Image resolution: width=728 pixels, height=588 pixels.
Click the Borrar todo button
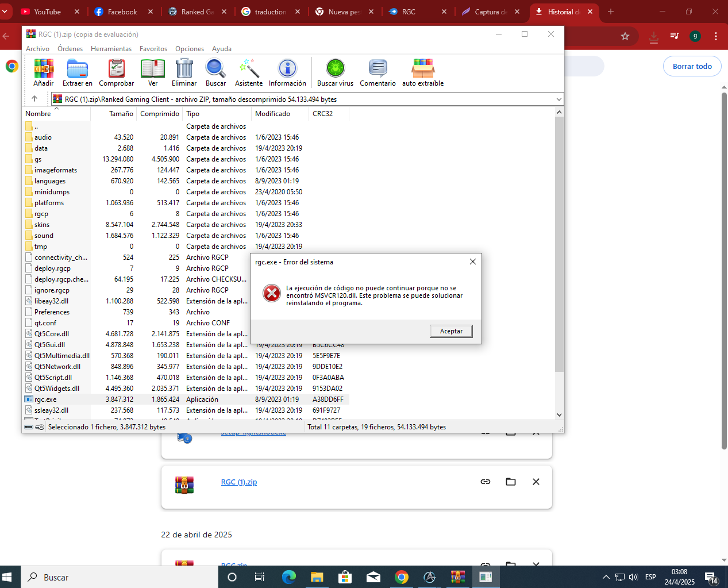(x=692, y=66)
